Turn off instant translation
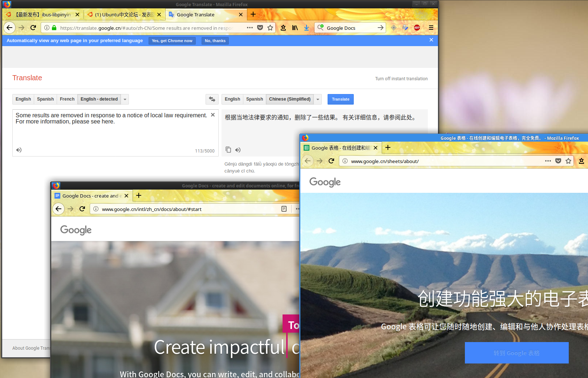 click(401, 79)
